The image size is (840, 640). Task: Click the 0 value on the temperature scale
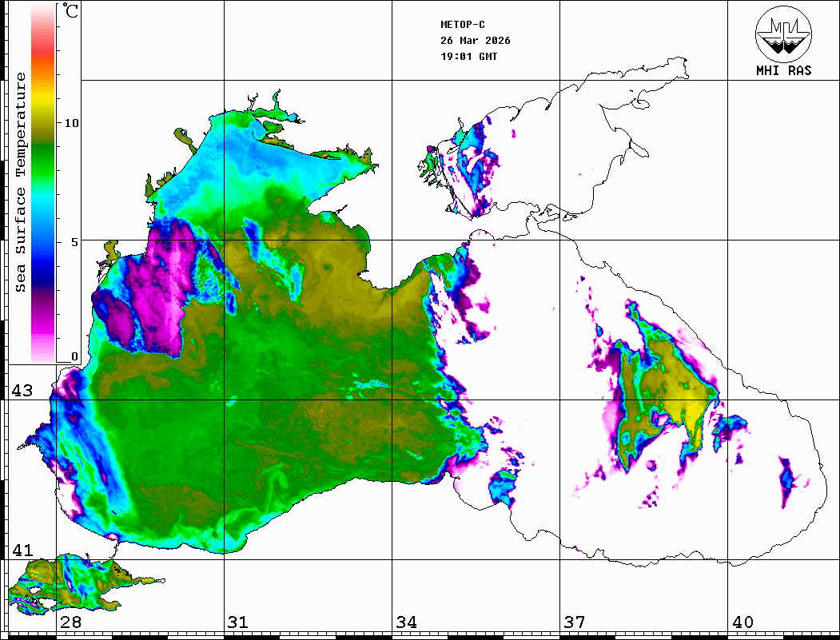click(x=74, y=356)
